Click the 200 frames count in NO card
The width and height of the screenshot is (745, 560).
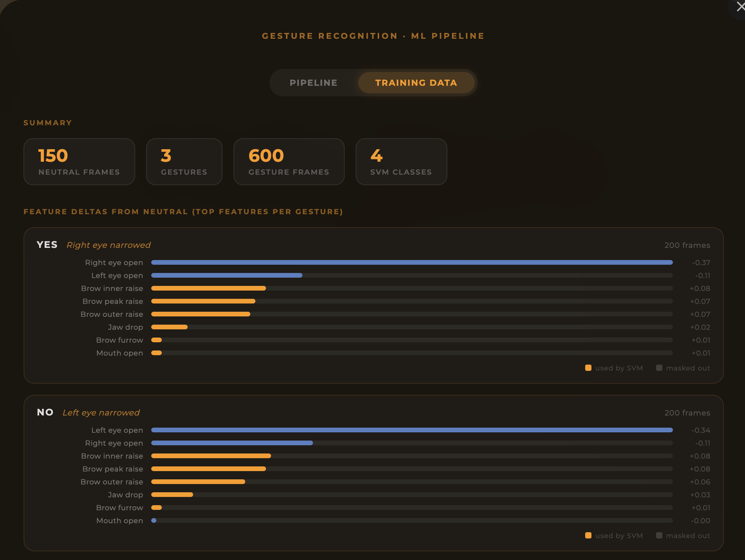tap(687, 413)
